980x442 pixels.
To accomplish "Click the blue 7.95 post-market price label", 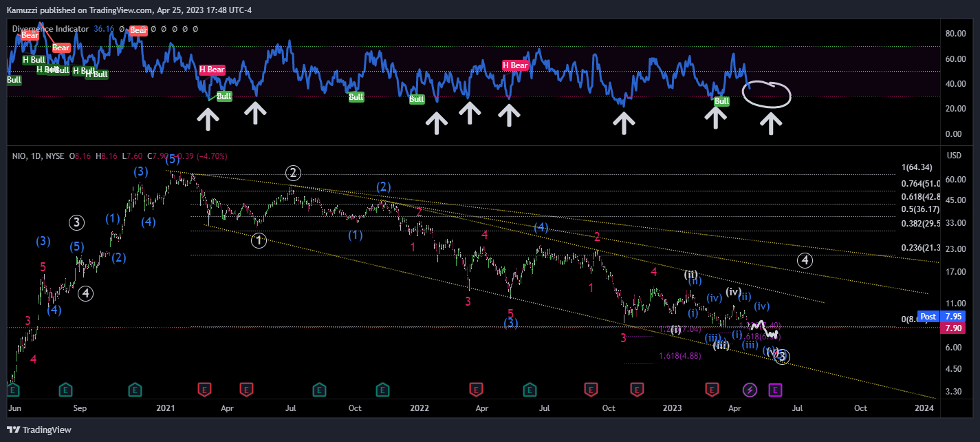I will [x=953, y=317].
